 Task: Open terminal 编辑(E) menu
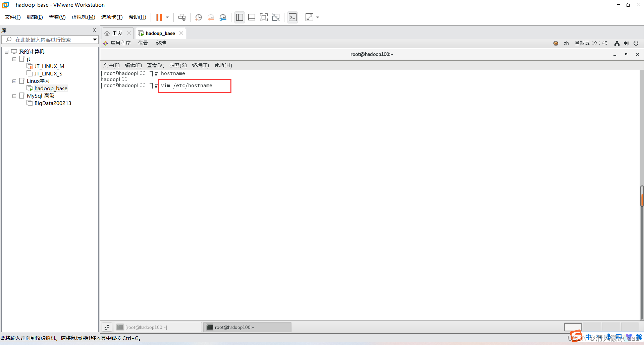(133, 65)
